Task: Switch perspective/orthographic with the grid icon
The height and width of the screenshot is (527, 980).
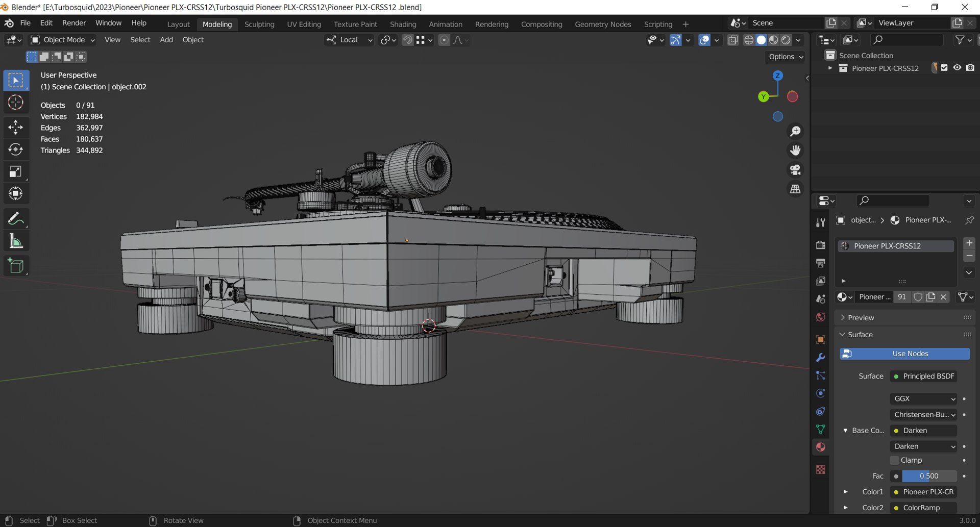Action: [x=795, y=189]
